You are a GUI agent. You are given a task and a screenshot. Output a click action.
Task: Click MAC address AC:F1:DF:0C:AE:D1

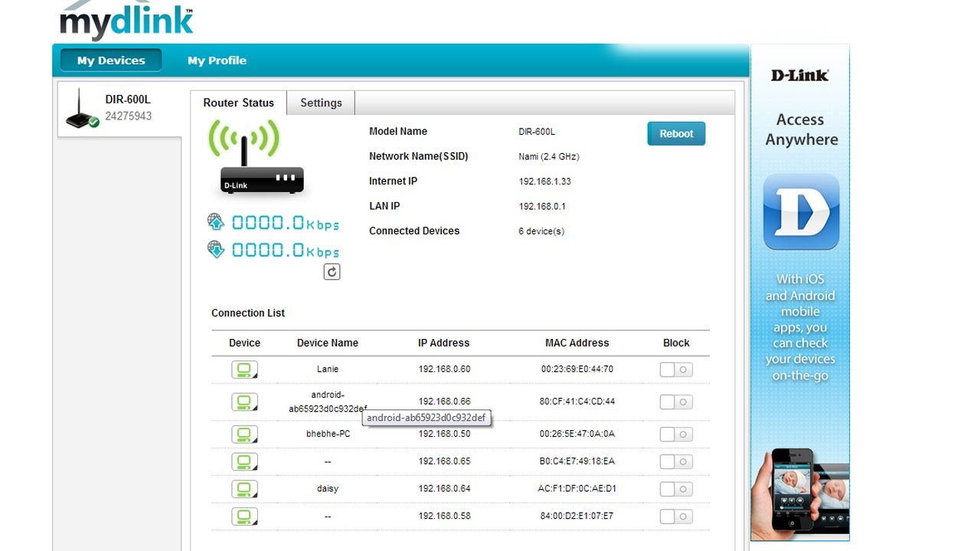coord(577,488)
